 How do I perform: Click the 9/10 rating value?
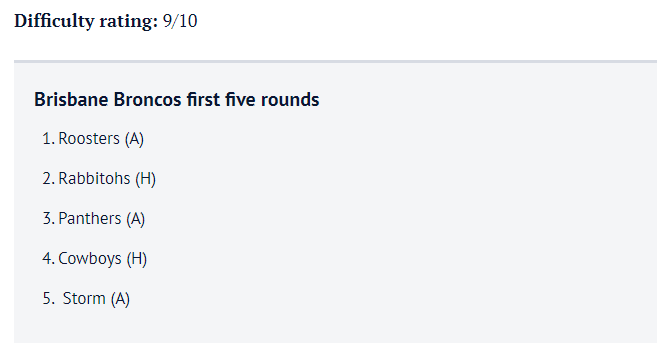click(x=180, y=21)
